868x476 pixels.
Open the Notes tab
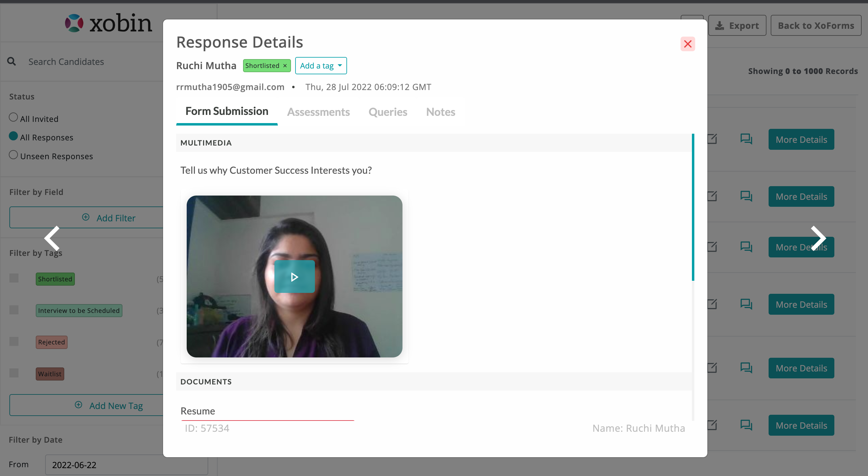(x=440, y=112)
